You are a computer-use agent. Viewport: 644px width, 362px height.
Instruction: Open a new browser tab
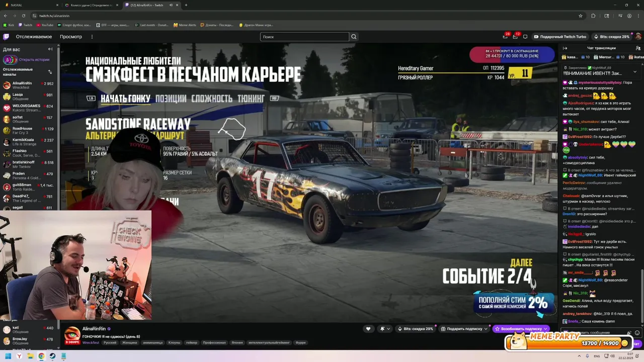(x=186, y=5)
